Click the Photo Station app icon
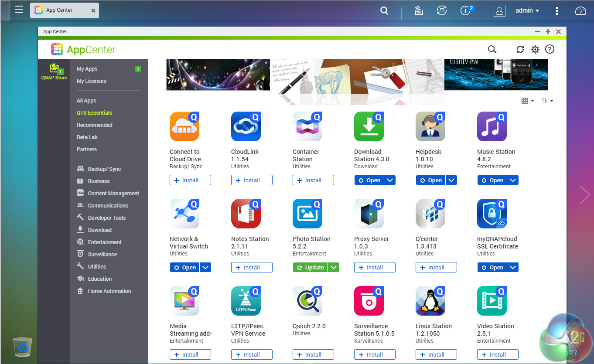 [307, 214]
